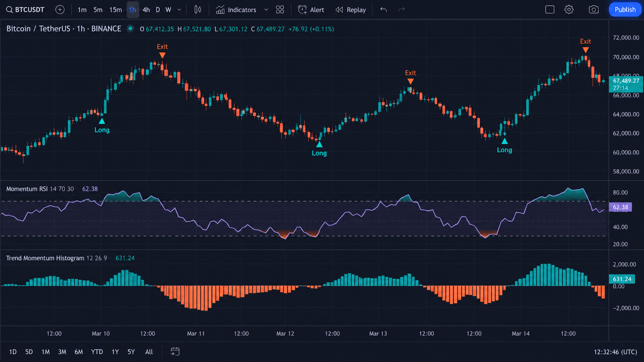Create a new Alert
Image resolution: width=644 pixels, height=362 pixels.
pyautogui.click(x=311, y=10)
